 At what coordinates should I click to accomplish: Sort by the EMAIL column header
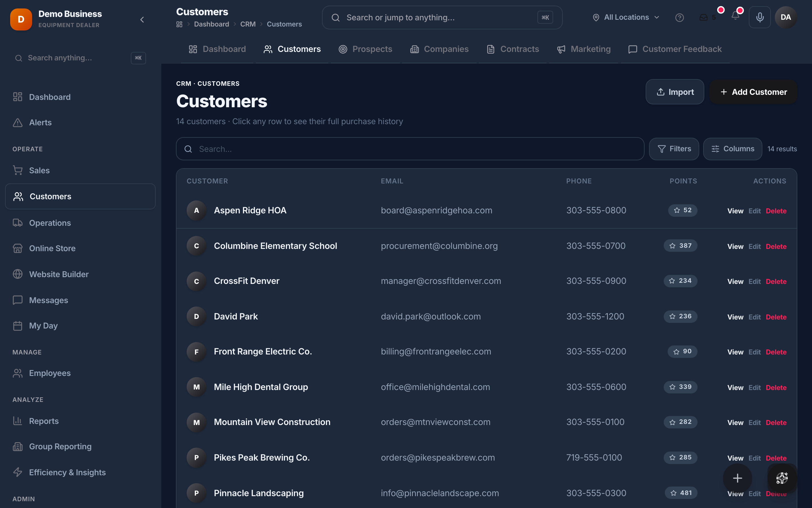392,181
